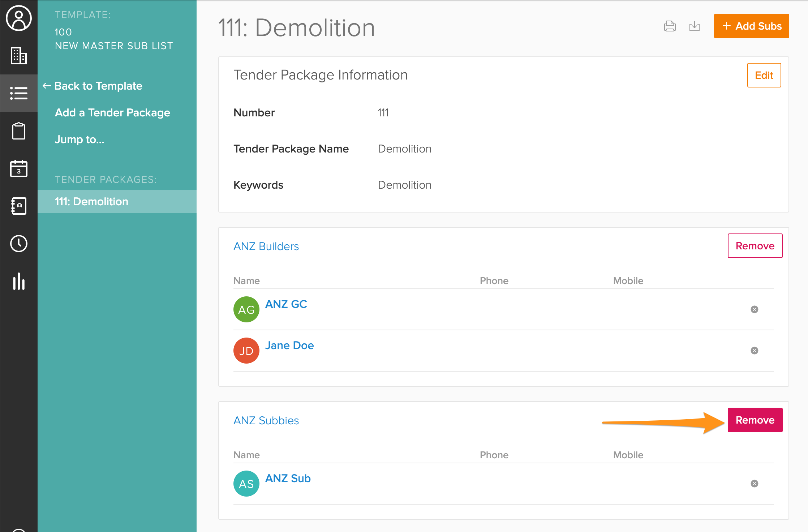This screenshot has height=532, width=808.
Task: Open the address book icon in sidebar
Action: click(x=18, y=206)
